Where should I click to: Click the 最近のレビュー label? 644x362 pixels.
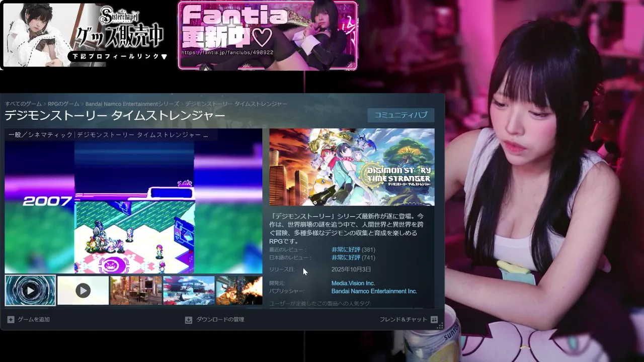coord(287,250)
